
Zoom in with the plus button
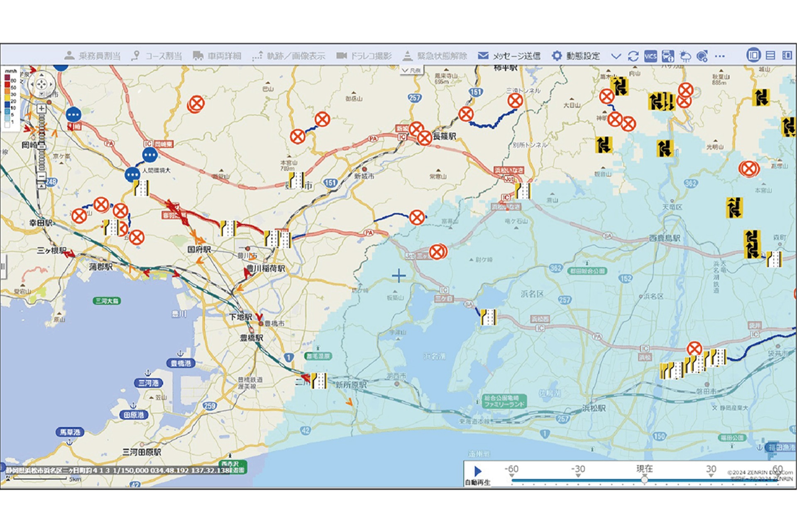point(42,109)
